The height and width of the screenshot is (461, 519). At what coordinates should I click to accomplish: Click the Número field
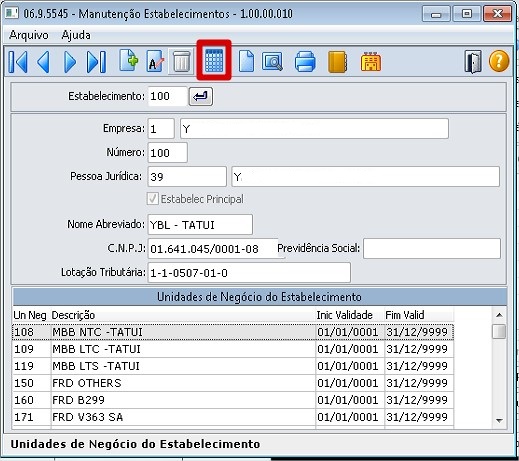pyautogui.click(x=167, y=153)
